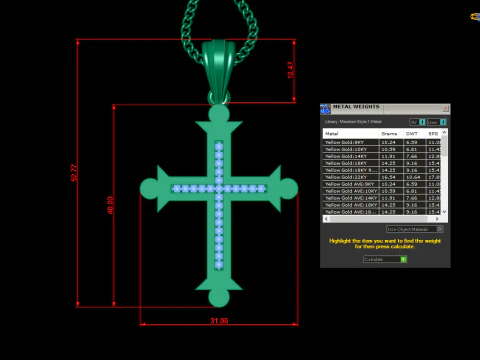Viewport: 480px width, 360px height.
Task: Click scroll right arrow of metal table
Action: pos(437,219)
